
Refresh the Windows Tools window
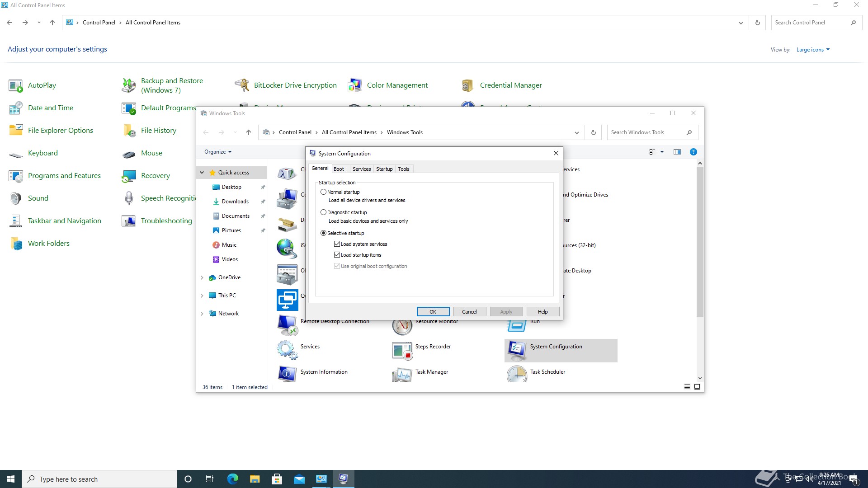(x=593, y=132)
